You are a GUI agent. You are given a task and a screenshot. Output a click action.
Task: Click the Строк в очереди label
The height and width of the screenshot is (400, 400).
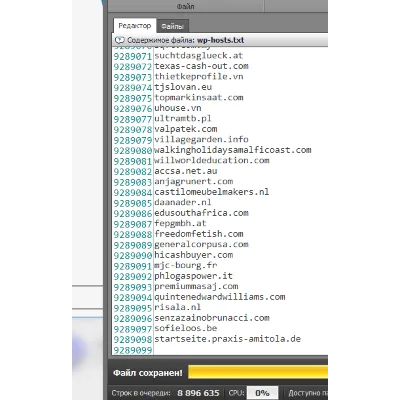pyautogui.click(x=141, y=393)
